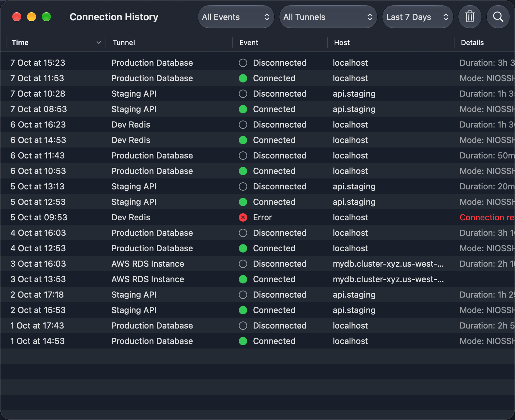Image resolution: width=515 pixels, height=420 pixels.
Task: Click the 'Duration: 50m' detail cell
Action: coord(487,156)
